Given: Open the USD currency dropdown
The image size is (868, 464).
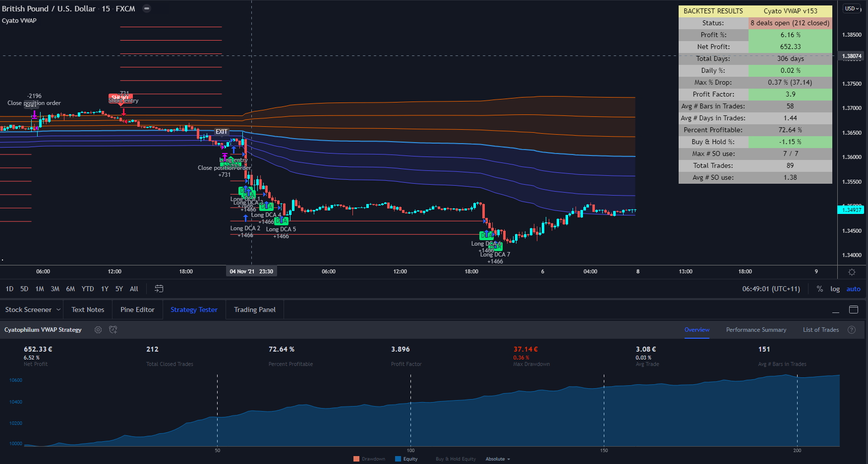Looking at the screenshot, I should [x=852, y=8].
